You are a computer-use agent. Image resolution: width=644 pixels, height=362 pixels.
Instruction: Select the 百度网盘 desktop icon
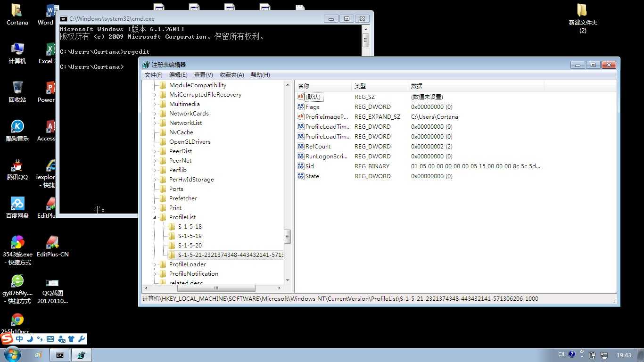click(17, 208)
